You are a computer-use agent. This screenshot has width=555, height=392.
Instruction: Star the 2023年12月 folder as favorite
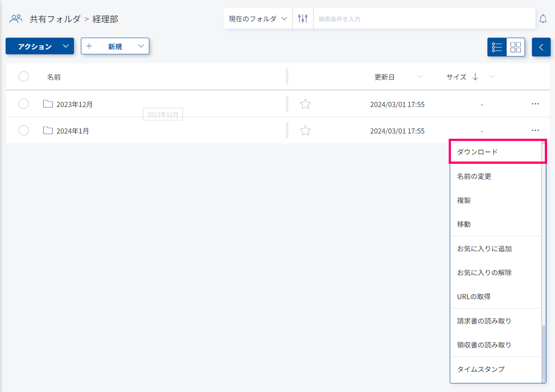pos(305,104)
